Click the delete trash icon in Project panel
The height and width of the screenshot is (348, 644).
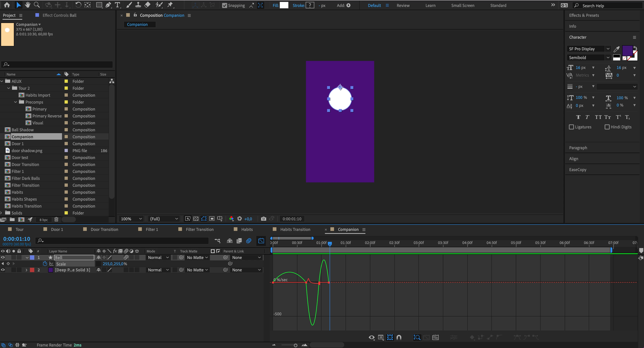pos(56,219)
